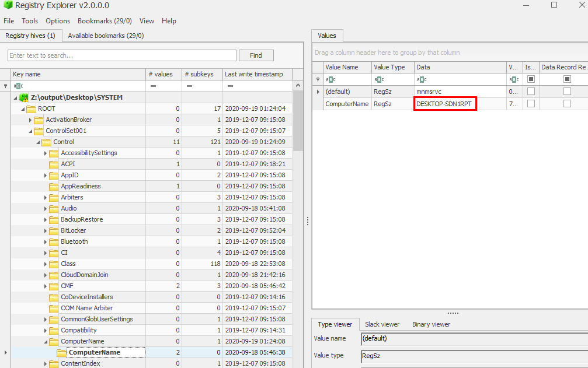This screenshot has height=368, width=588.
Task: Click the Key name column filter icon
Action: click(x=18, y=86)
